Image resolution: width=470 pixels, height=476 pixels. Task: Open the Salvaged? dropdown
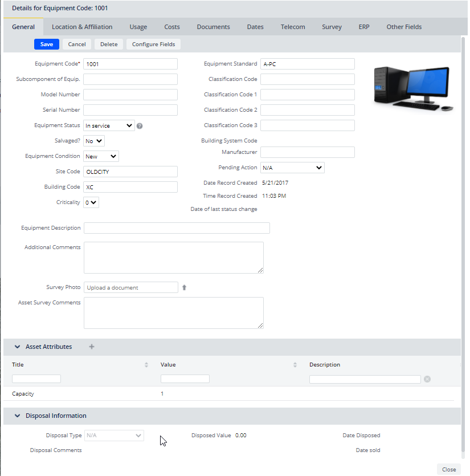(x=94, y=141)
